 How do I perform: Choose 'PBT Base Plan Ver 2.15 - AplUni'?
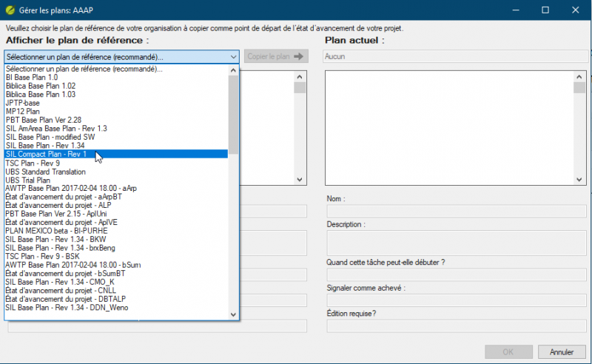tap(116, 214)
